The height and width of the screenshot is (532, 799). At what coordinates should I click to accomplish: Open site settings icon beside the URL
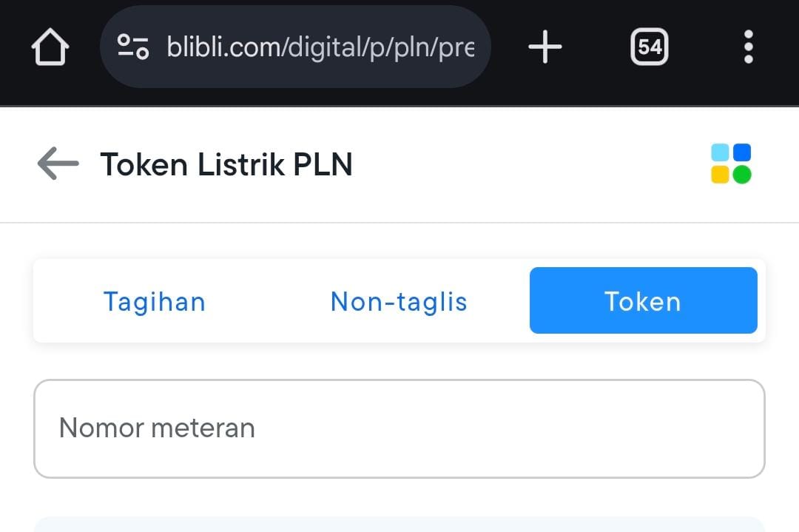[x=133, y=47]
